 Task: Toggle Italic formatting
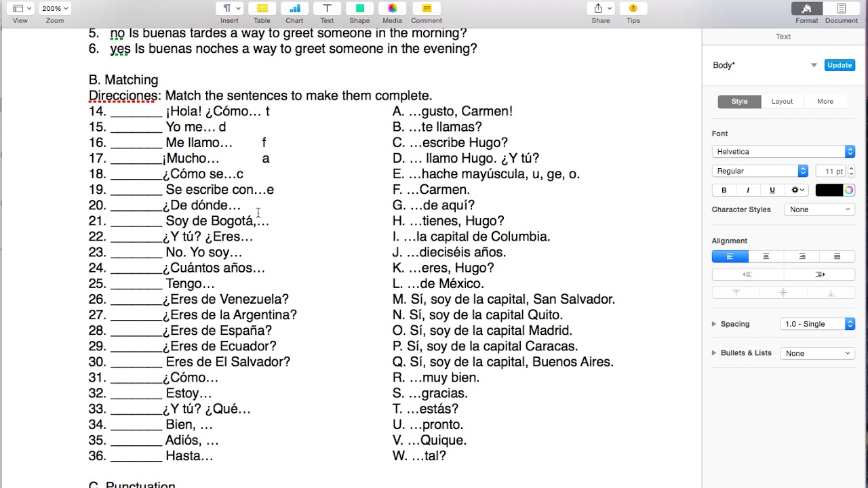pyautogui.click(x=748, y=190)
